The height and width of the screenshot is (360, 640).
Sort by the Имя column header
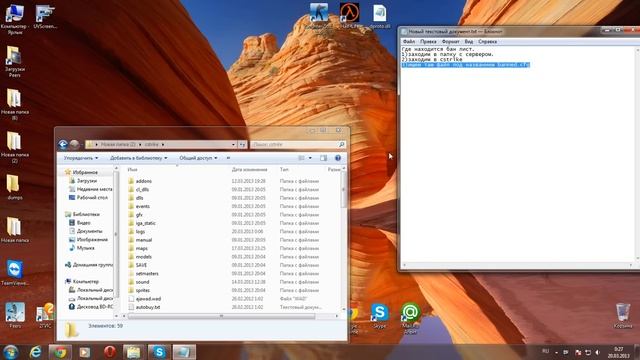coord(132,169)
